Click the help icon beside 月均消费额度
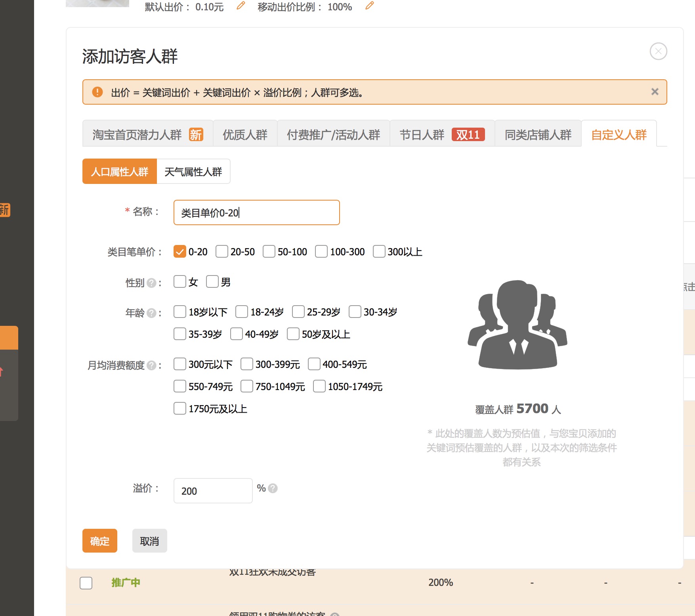695x616 pixels. 151,366
